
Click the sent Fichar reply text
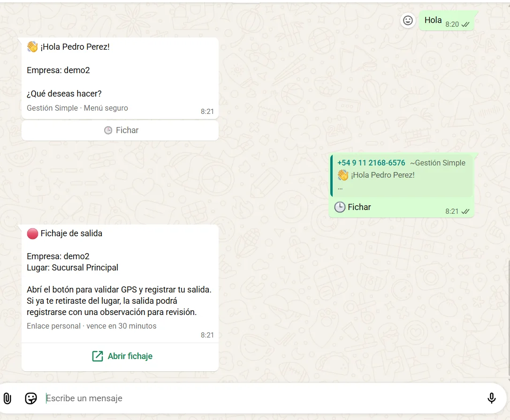359,207
